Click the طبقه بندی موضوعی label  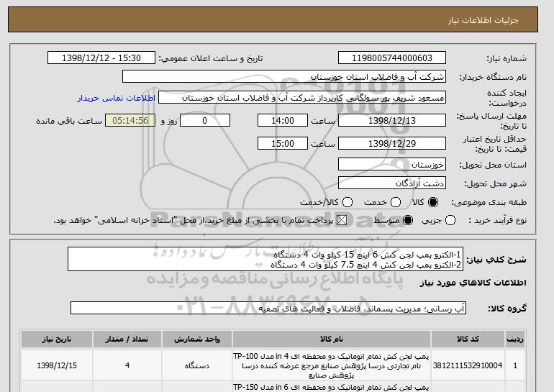click(x=489, y=202)
